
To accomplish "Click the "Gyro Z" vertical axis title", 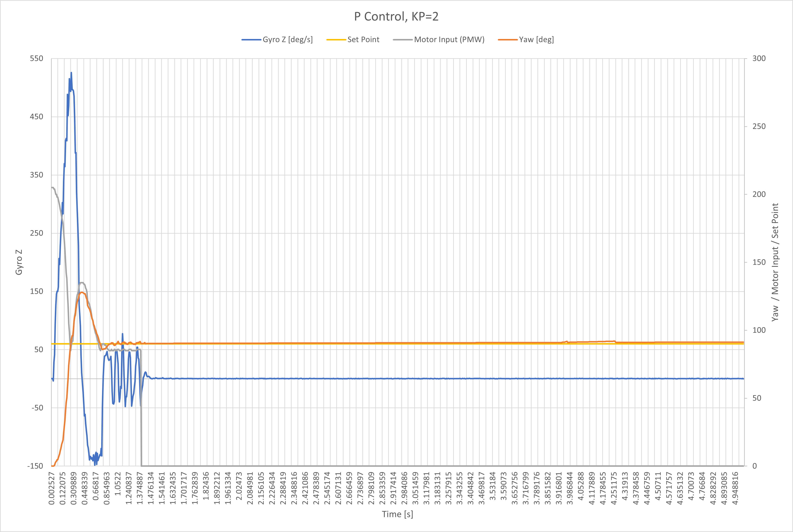I will point(19,262).
